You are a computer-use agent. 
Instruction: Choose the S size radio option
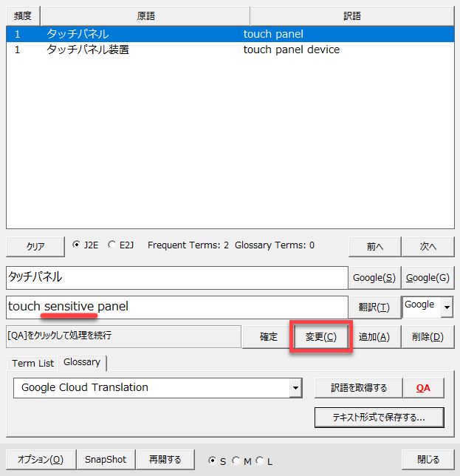tap(213, 460)
